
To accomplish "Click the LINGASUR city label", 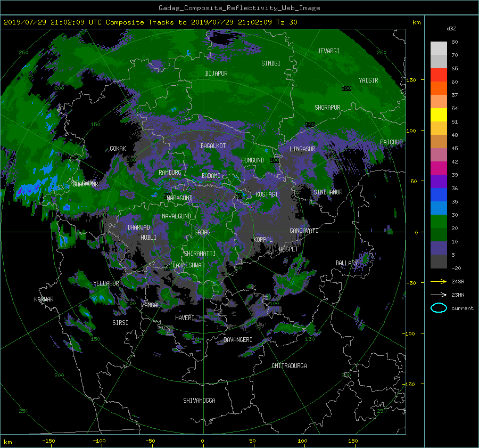I will pos(302,149).
